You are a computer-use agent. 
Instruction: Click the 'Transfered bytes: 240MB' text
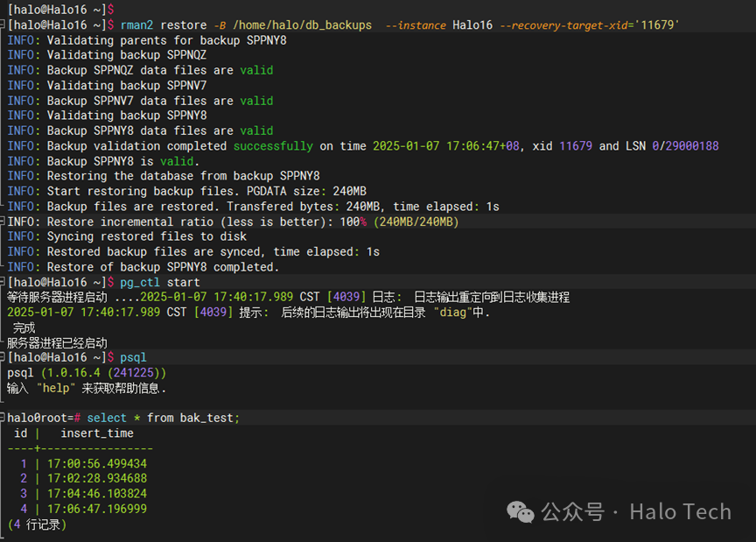click(304, 207)
